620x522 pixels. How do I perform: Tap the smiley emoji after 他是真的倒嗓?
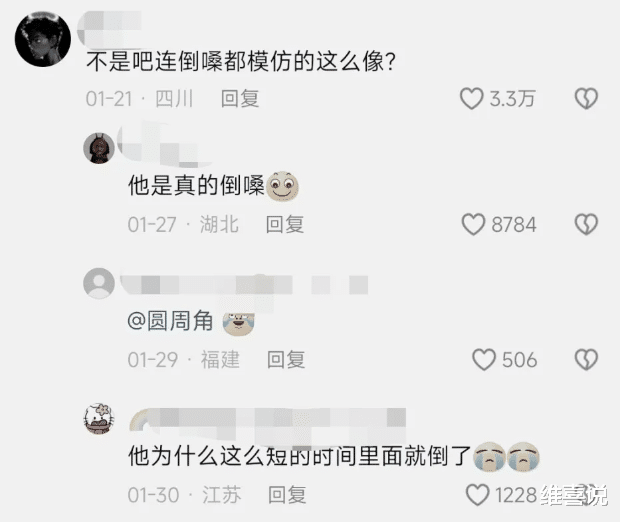283,186
